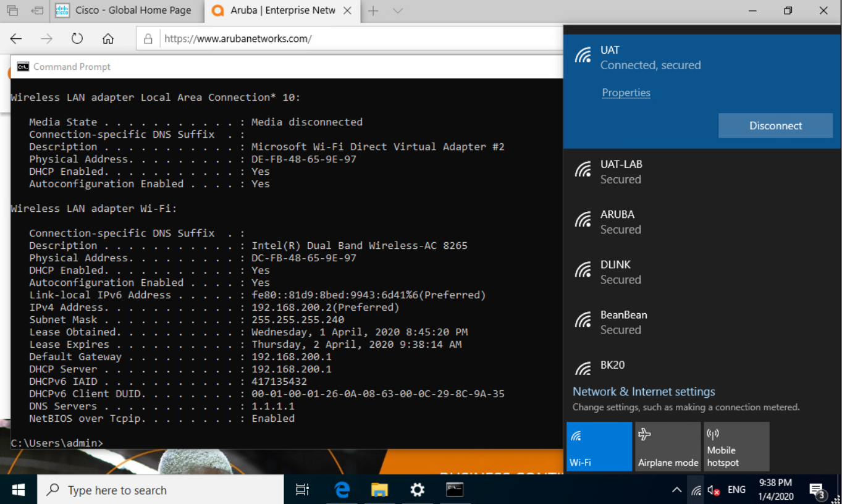Click Wi-Fi Physical Address DC-FB-48-65-9E-97

click(304, 258)
